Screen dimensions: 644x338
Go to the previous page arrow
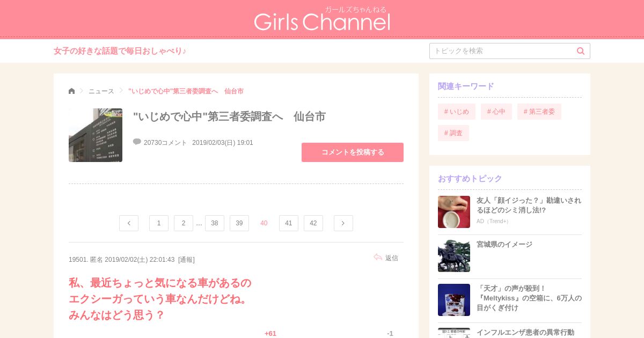(x=129, y=223)
